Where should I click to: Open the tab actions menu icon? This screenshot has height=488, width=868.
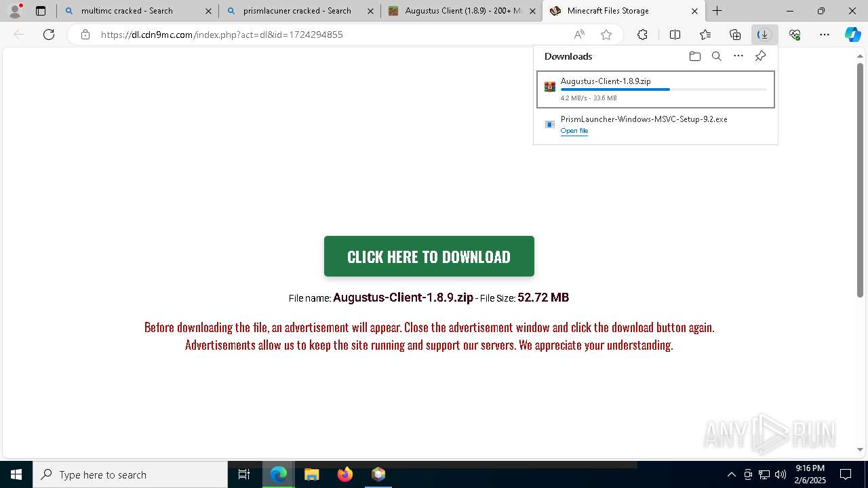pyautogui.click(x=41, y=11)
